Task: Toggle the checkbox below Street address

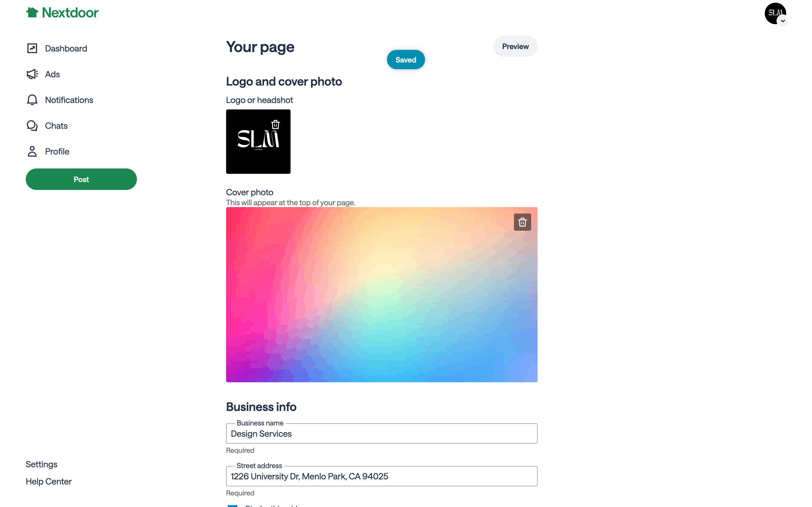Action: coord(232,505)
